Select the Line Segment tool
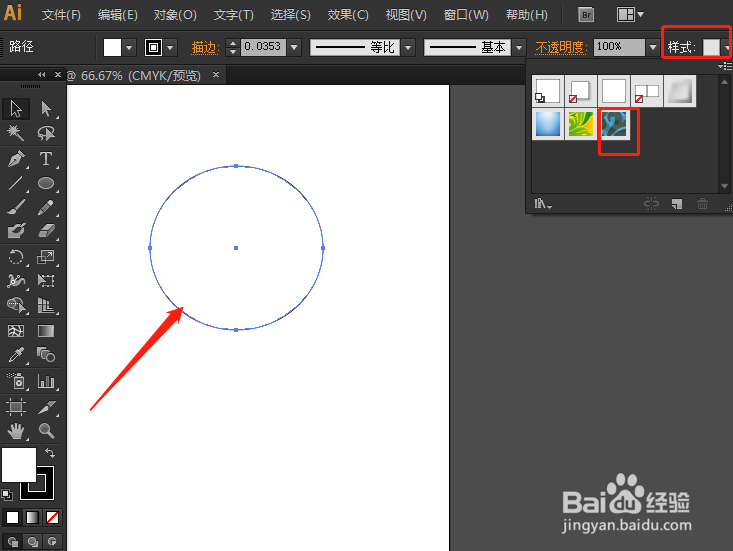The height and width of the screenshot is (551, 733). point(16,183)
